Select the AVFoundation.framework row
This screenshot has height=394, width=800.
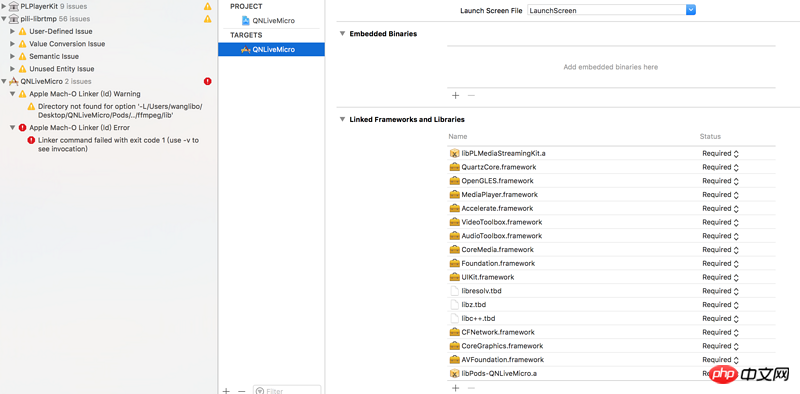(611, 360)
